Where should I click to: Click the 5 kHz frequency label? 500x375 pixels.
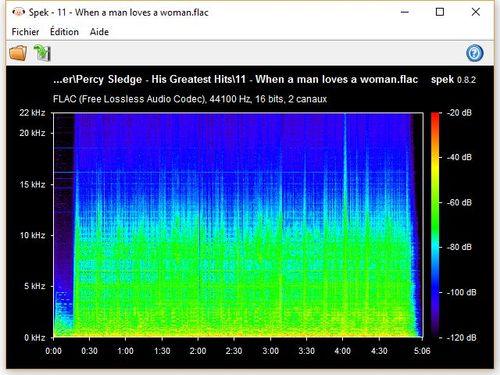click(34, 286)
